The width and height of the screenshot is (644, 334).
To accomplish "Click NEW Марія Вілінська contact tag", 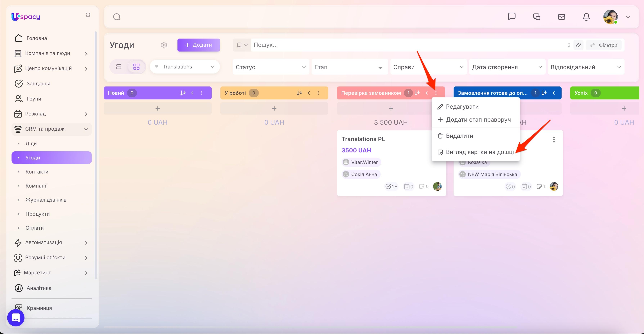I will click(x=489, y=174).
